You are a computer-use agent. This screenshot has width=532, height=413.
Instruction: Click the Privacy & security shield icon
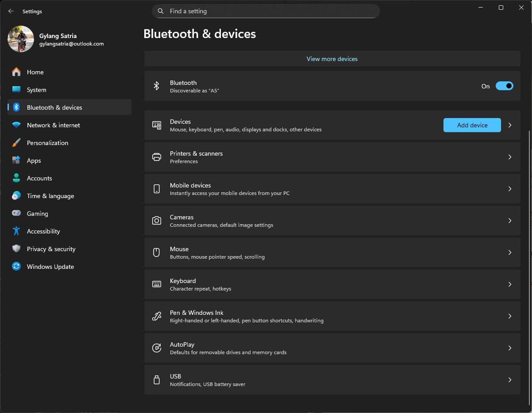[16, 249]
